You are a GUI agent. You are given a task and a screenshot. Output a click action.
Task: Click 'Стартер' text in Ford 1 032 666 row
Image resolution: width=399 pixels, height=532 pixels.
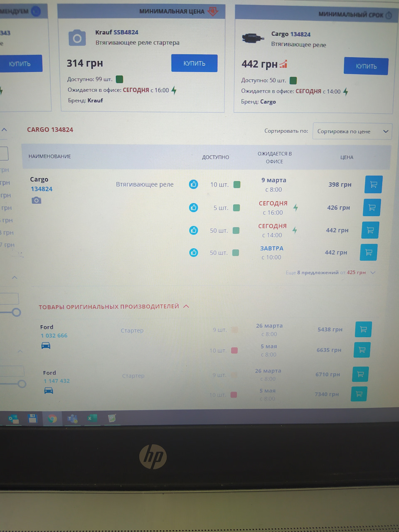[132, 330]
